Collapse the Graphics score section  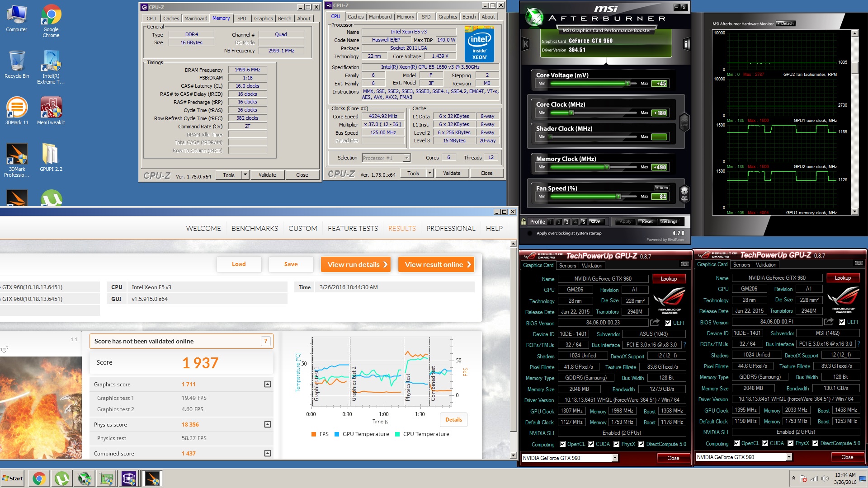point(268,384)
